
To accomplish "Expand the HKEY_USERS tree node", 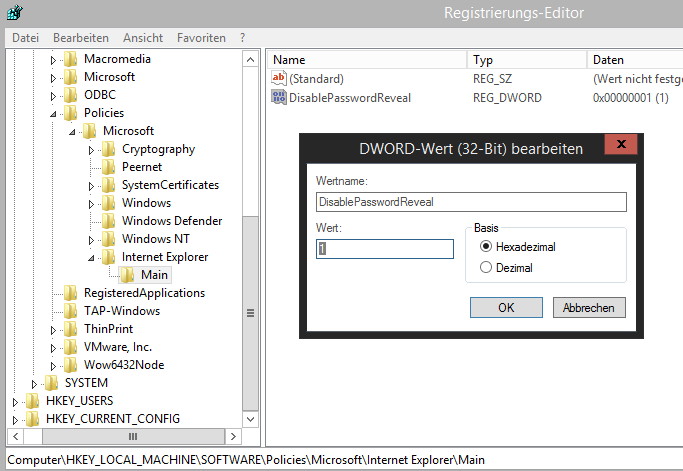I will click(x=15, y=402).
